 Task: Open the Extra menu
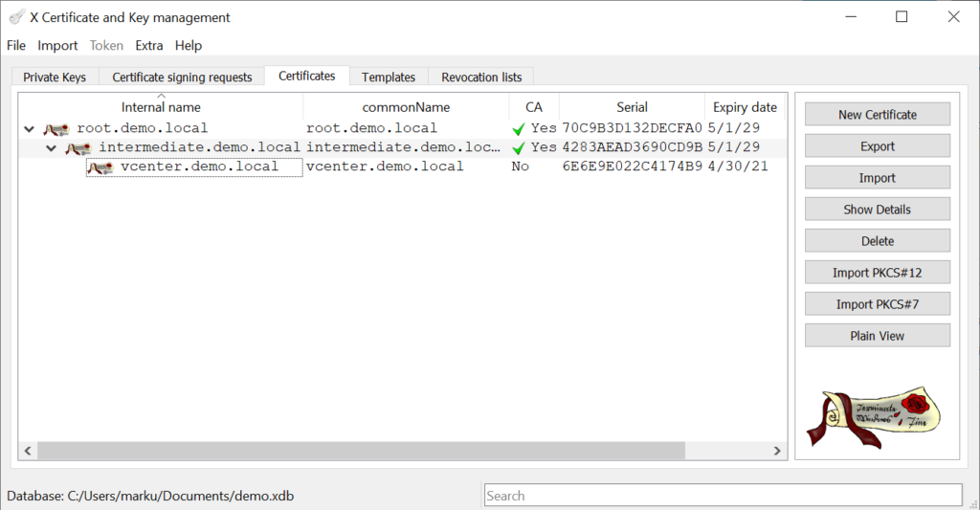tap(148, 45)
